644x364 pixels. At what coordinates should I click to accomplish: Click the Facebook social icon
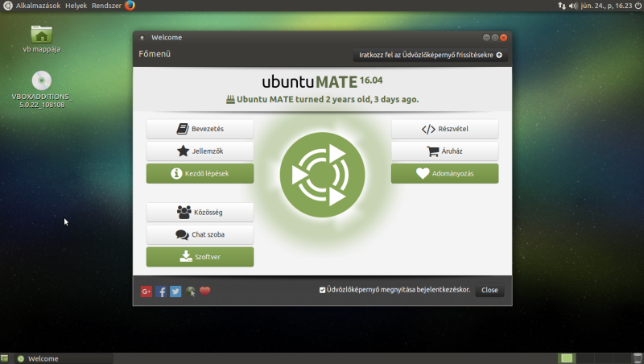point(161,292)
